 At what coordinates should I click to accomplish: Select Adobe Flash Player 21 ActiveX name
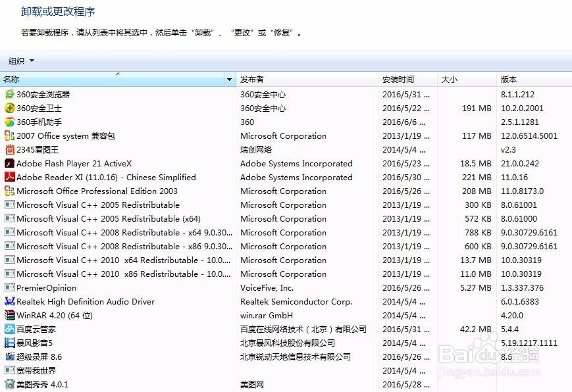tap(74, 163)
